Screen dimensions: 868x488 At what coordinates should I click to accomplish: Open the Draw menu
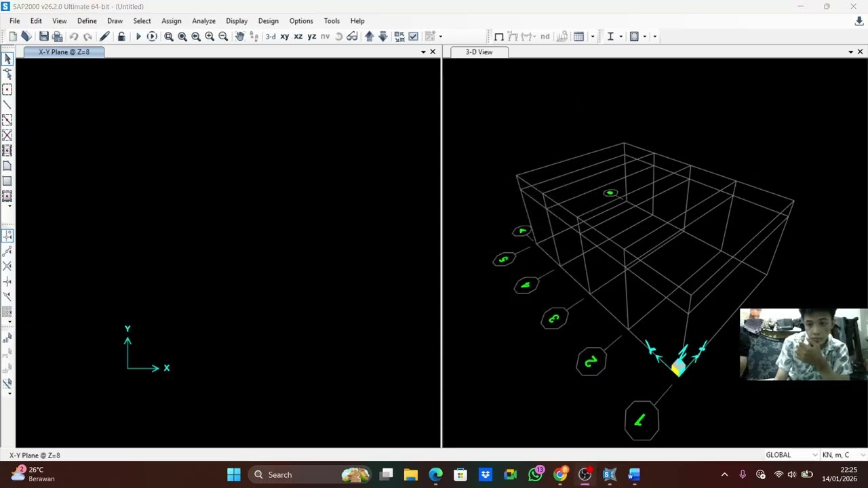(115, 21)
